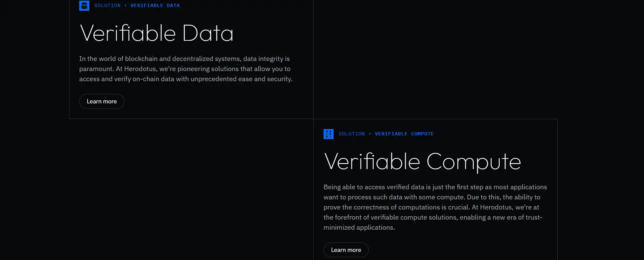
Task: Click "Herodotus" in the Verifiable Data description
Action: coord(140,69)
